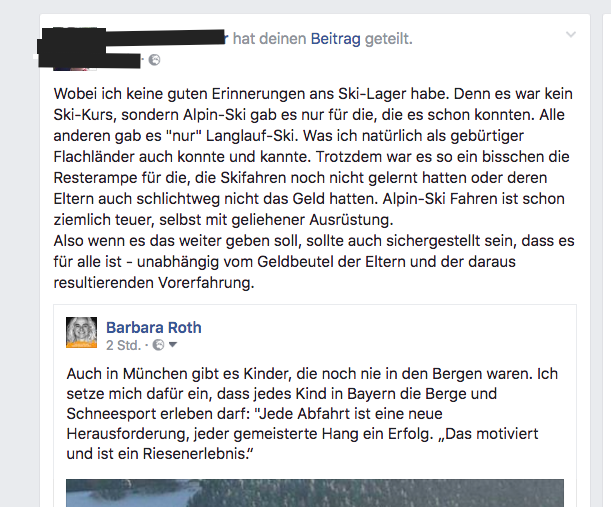Open Barbara Roth's profile name link
The width and height of the screenshot is (611, 507).
pos(154,328)
